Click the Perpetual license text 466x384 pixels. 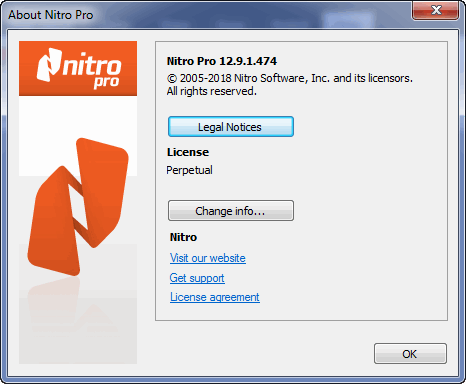[x=189, y=170]
